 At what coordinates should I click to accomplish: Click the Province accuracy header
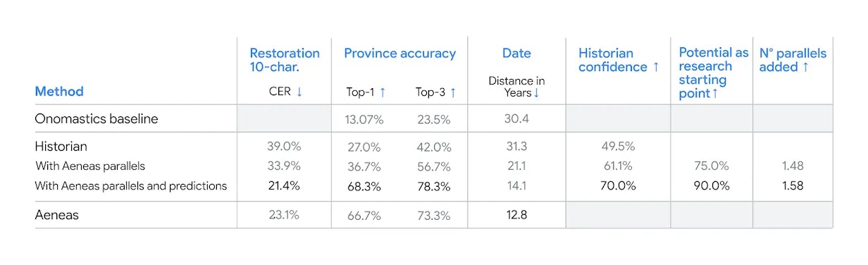[x=399, y=54]
